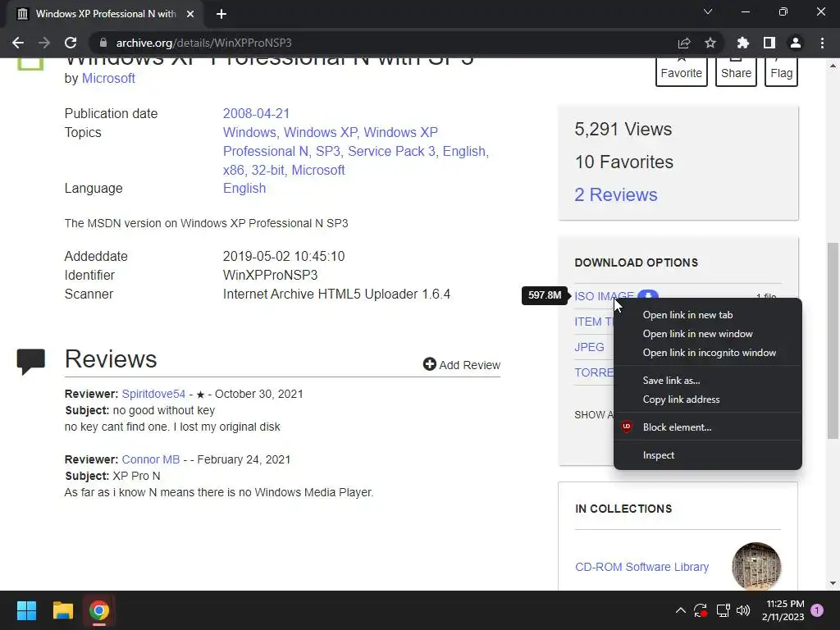The image size is (840, 630).
Task: Click the uBlock Origin Block element icon
Action: (626, 427)
